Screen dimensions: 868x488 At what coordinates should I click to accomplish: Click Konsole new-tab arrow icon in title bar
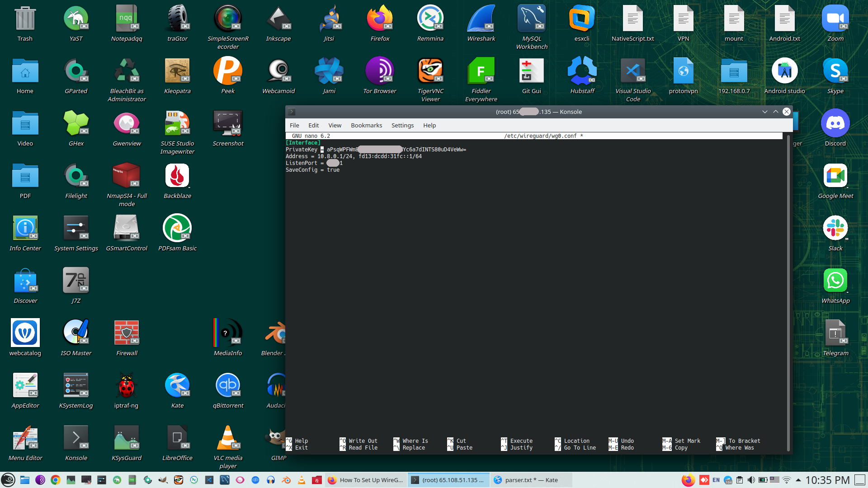click(292, 112)
